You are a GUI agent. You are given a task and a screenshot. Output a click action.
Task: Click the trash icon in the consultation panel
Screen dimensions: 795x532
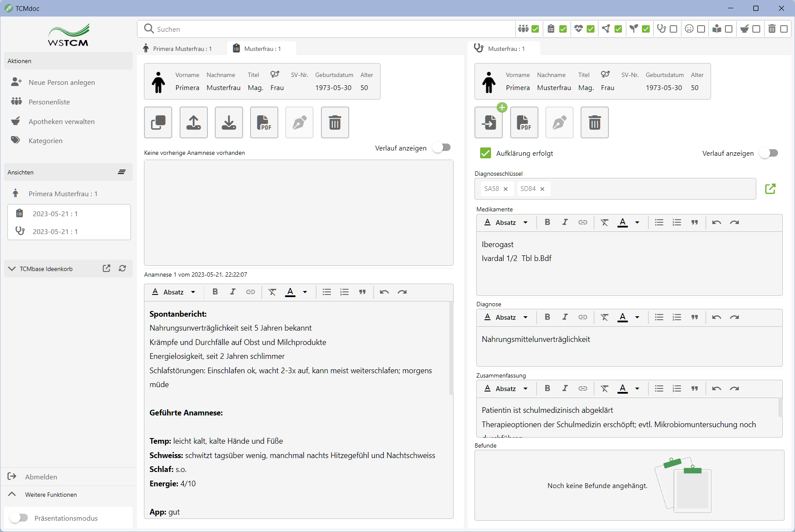click(x=594, y=123)
